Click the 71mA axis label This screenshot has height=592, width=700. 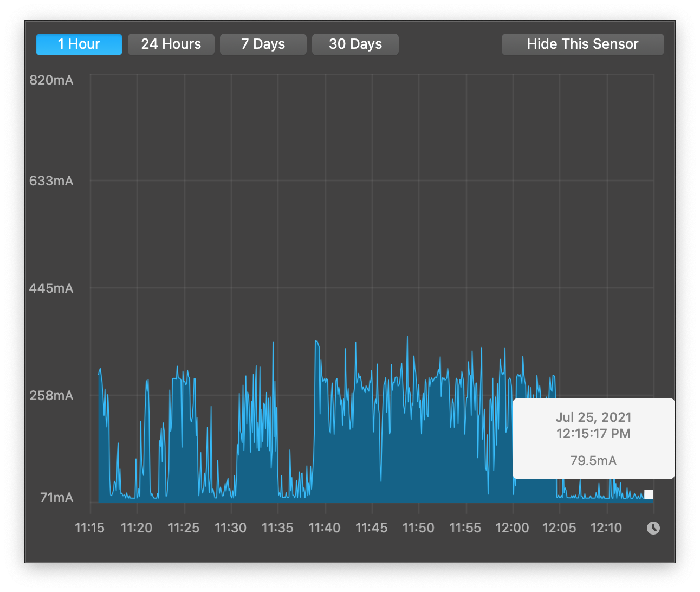pyautogui.click(x=57, y=498)
